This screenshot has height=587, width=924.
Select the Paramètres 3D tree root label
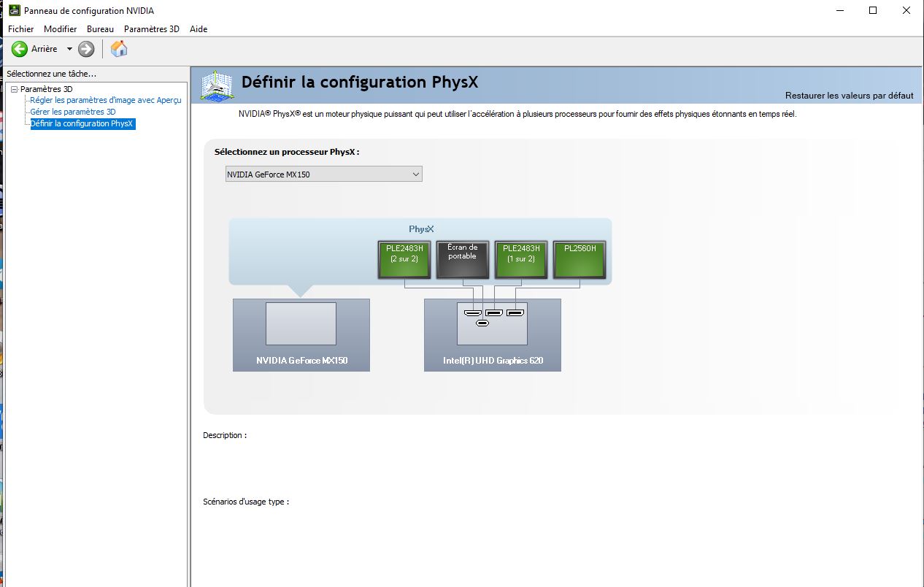(x=46, y=89)
